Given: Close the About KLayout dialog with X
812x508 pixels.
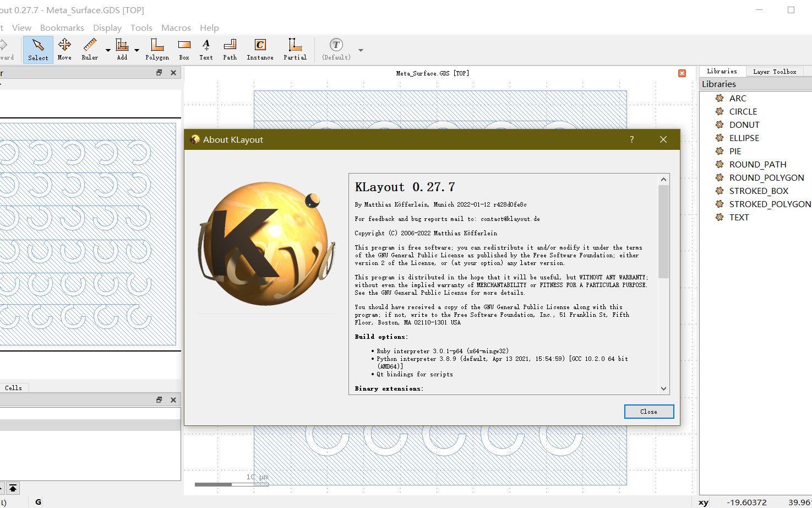Looking at the screenshot, I should [663, 139].
